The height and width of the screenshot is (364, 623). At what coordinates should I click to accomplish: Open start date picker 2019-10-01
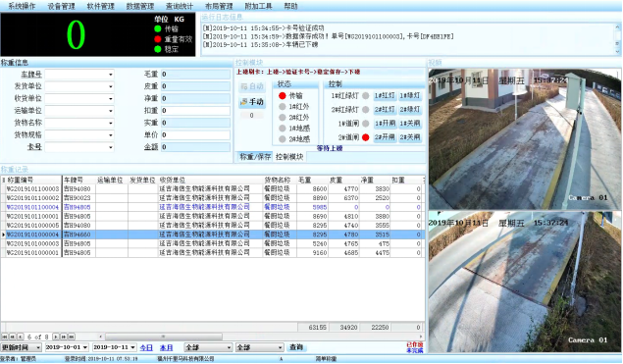(85, 347)
